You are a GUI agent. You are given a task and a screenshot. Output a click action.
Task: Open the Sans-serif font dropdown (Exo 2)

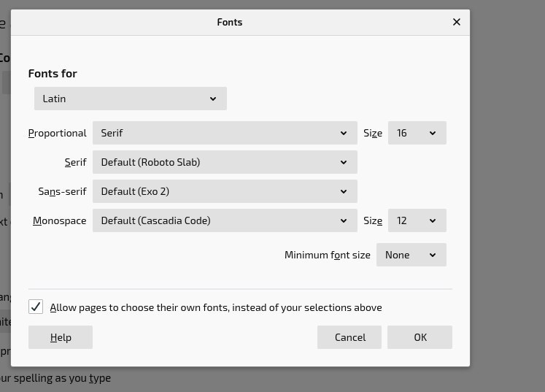tap(225, 191)
